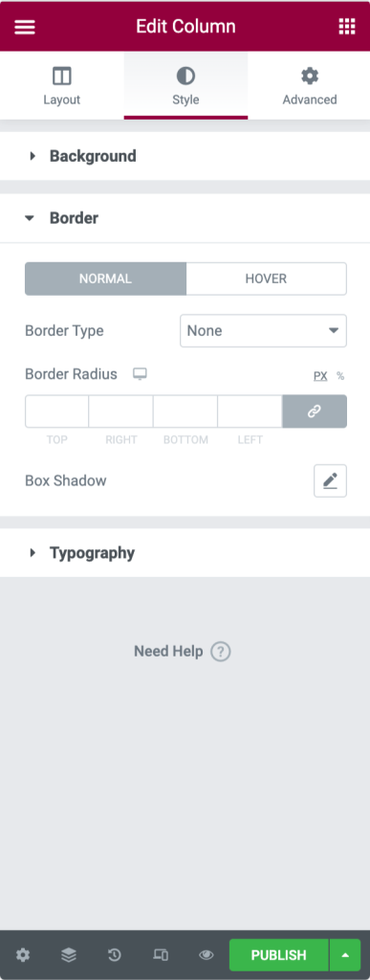Viewport: 370px width, 980px height.
Task: Switch to the Layout tab
Action: 62,85
